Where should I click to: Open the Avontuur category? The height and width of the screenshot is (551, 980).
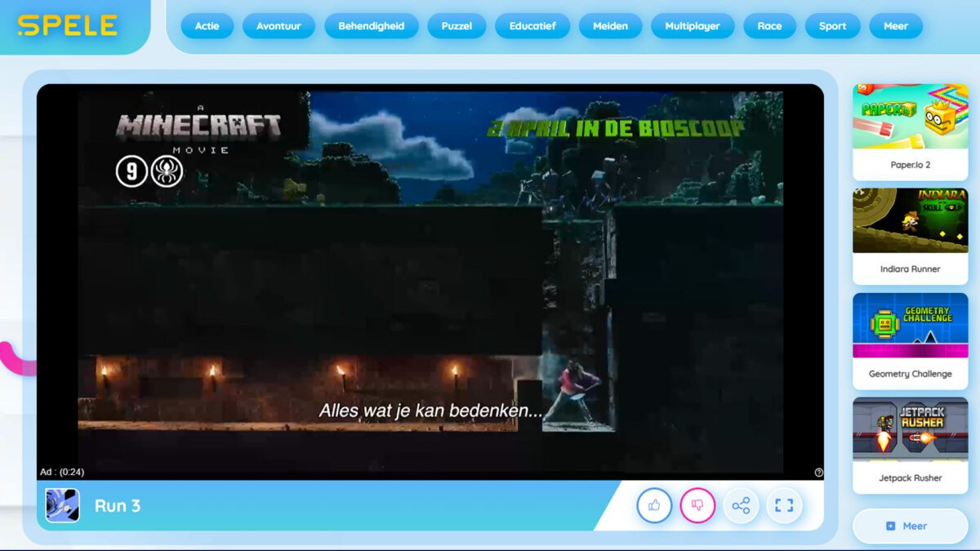click(x=278, y=26)
